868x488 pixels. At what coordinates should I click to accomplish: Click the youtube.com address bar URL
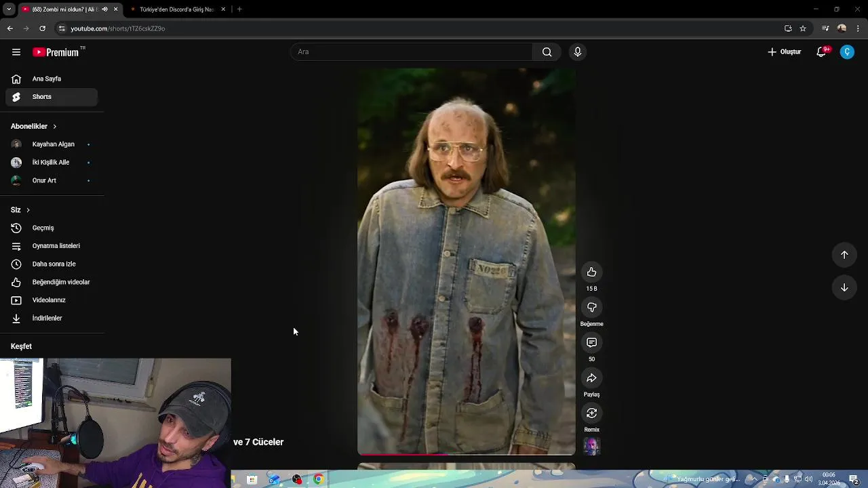pos(118,28)
